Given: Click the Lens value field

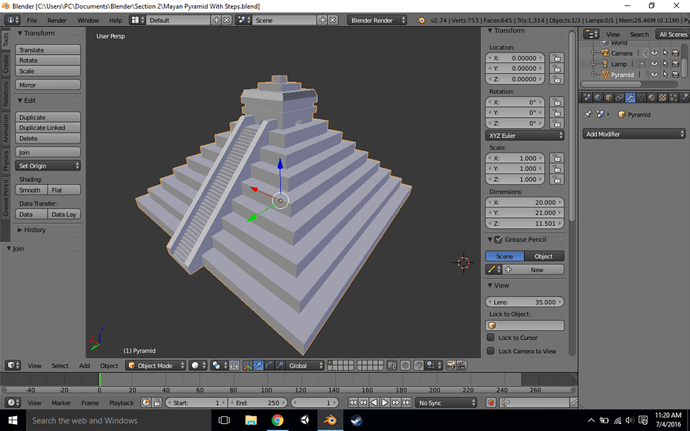Looking at the screenshot, I should 524,301.
